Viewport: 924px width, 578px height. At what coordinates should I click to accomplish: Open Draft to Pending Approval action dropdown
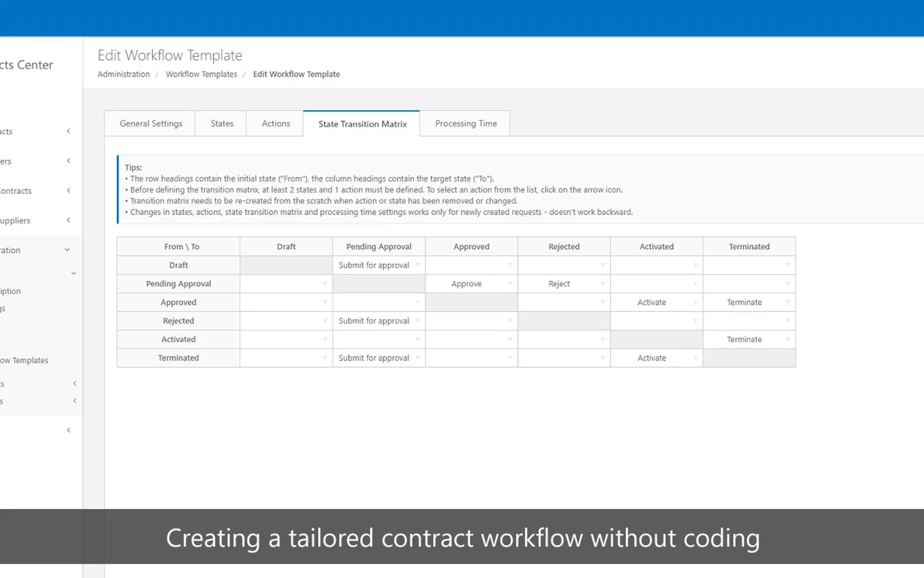pyautogui.click(x=379, y=265)
